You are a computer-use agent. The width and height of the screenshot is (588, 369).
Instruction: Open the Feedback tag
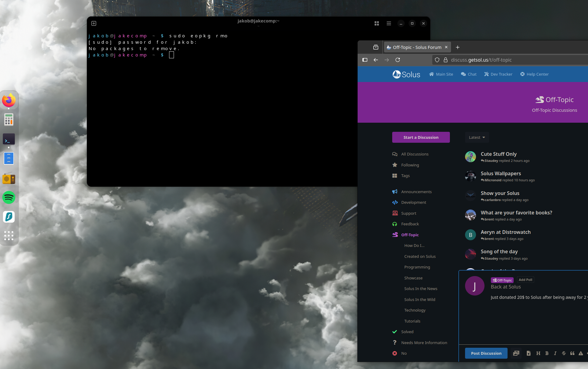405,224
